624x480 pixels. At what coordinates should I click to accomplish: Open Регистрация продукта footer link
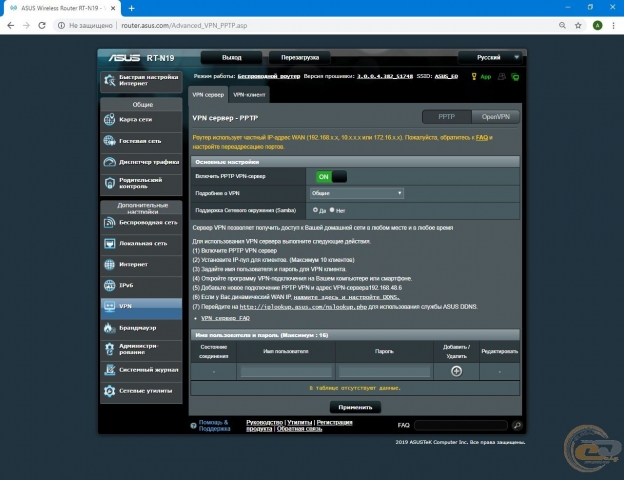click(299, 425)
